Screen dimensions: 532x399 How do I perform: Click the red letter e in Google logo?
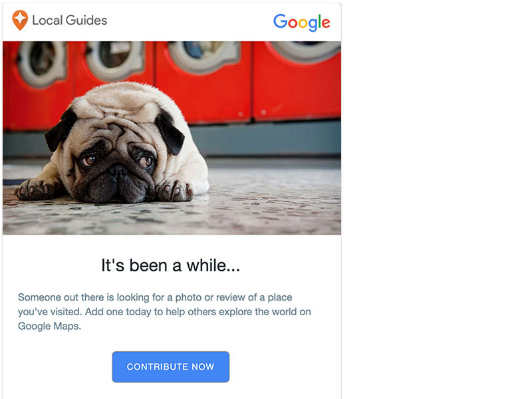[324, 23]
